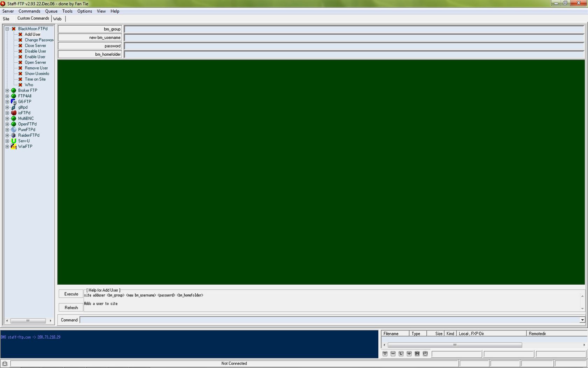Click the save disk icon in queue toolbar
Screen dimensions: 588x368
point(417,354)
